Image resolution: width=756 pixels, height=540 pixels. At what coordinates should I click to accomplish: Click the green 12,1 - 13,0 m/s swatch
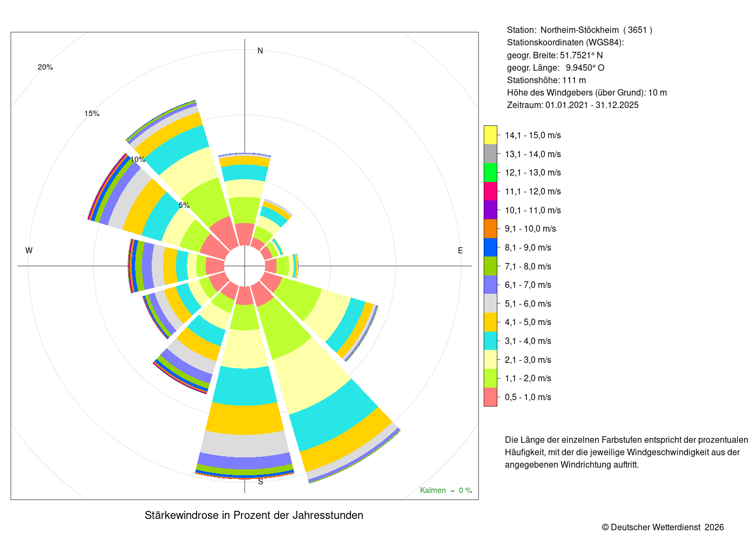pyautogui.click(x=490, y=173)
